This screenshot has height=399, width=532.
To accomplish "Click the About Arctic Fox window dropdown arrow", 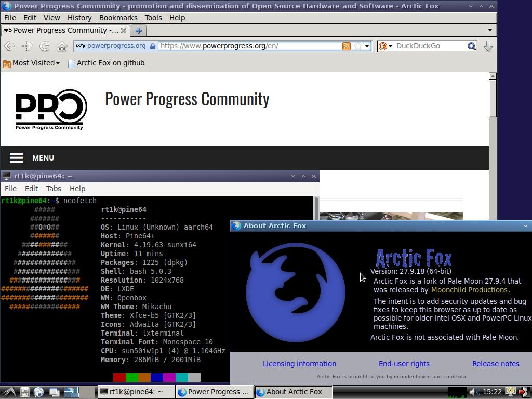I will 526,226.
